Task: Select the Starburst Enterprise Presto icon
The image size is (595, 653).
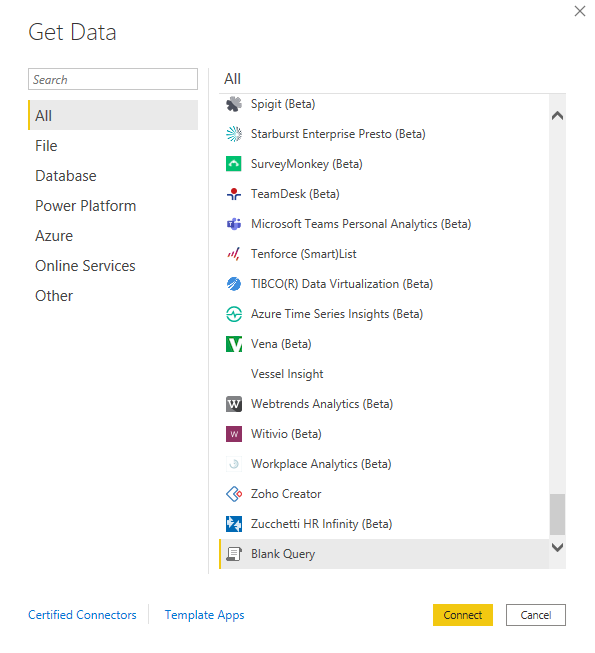Action: pyautogui.click(x=234, y=134)
